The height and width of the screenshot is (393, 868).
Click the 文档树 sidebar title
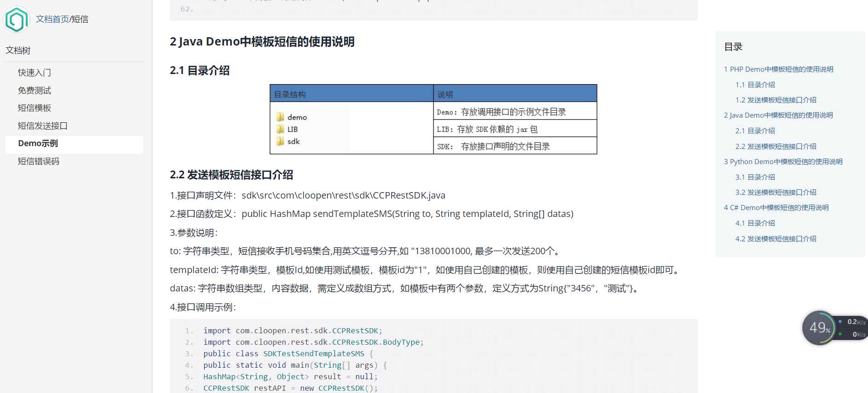[x=18, y=51]
